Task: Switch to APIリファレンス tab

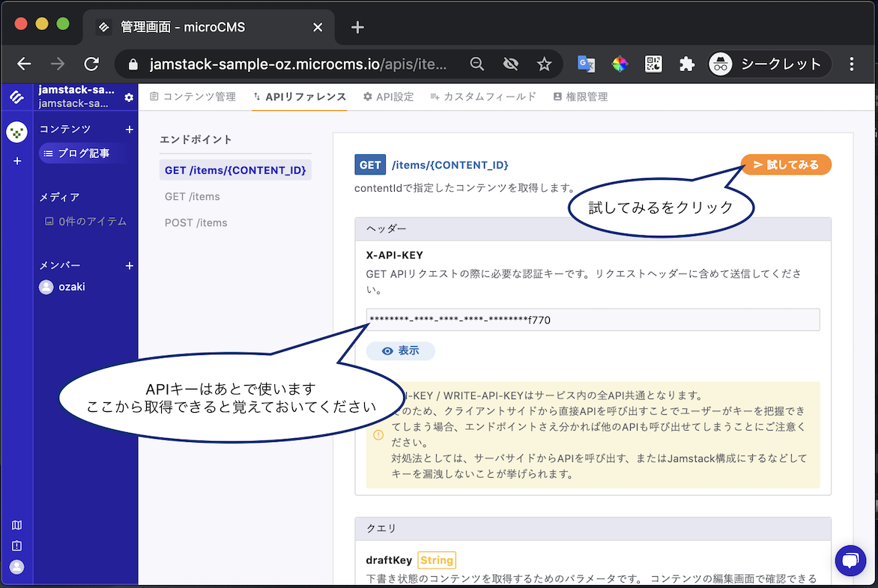Action: click(x=300, y=97)
